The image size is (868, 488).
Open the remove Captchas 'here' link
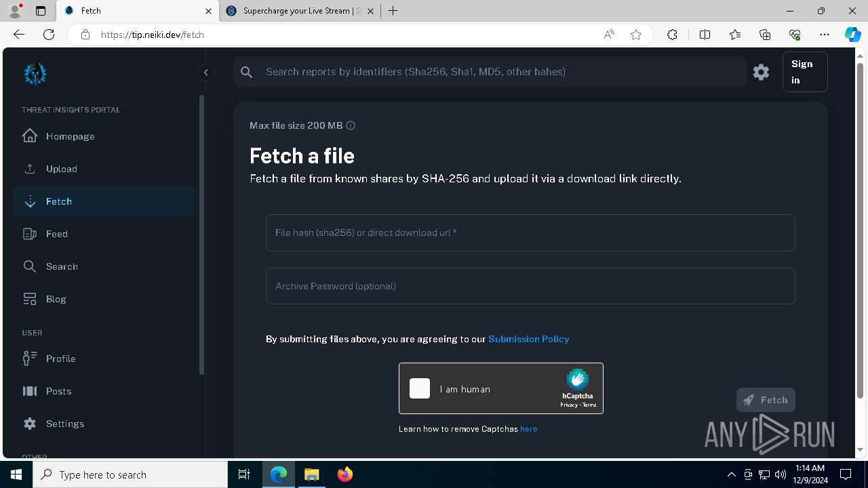pyautogui.click(x=529, y=429)
